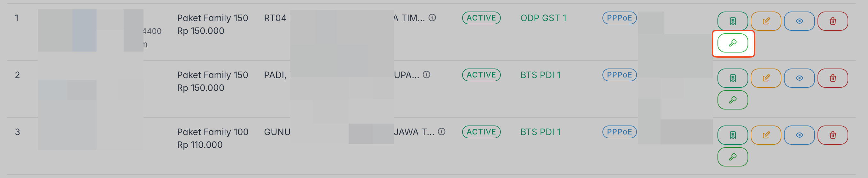
Task: Show full address info for row 1
Action: coord(432,18)
